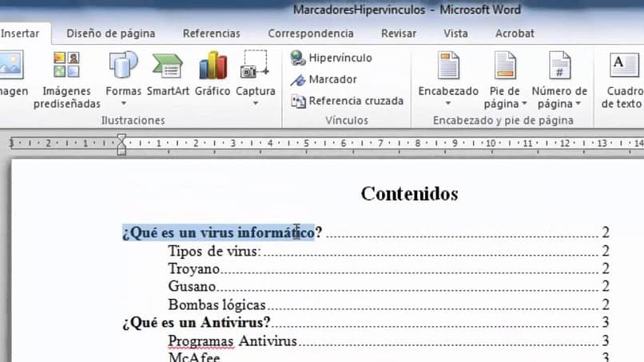This screenshot has height=362, width=644.
Task: Open the Pie de página dropdown arrow
Action: 524,104
